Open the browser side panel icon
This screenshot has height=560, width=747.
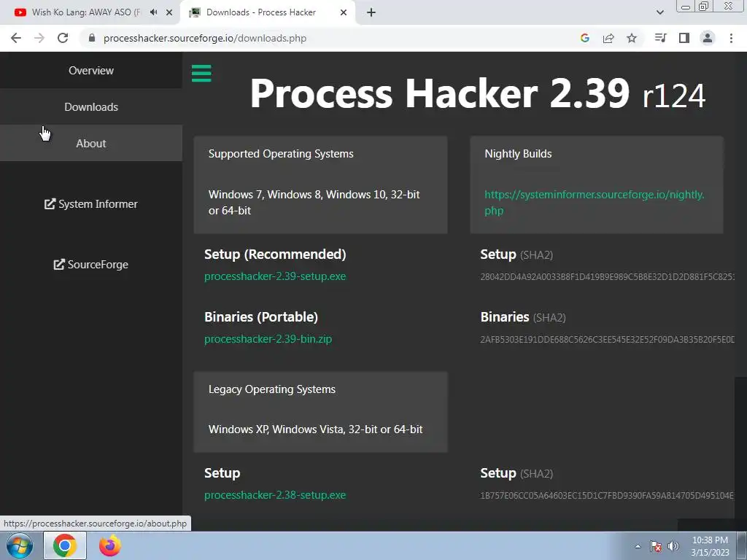pyautogui.click(x=684, y=38)
